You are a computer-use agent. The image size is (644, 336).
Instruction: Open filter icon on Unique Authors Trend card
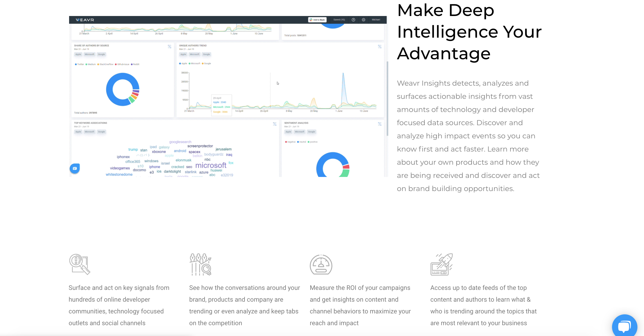pyautogui.click(x=380, y=47)
